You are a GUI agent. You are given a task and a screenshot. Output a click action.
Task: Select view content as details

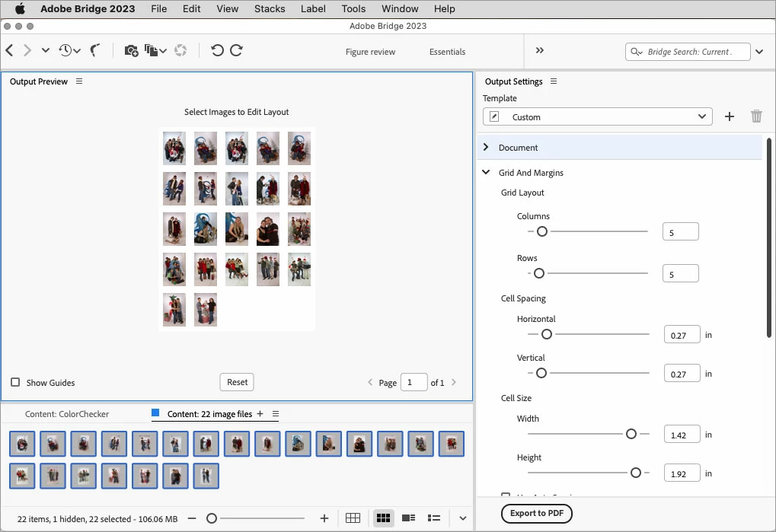click(409, 518)
